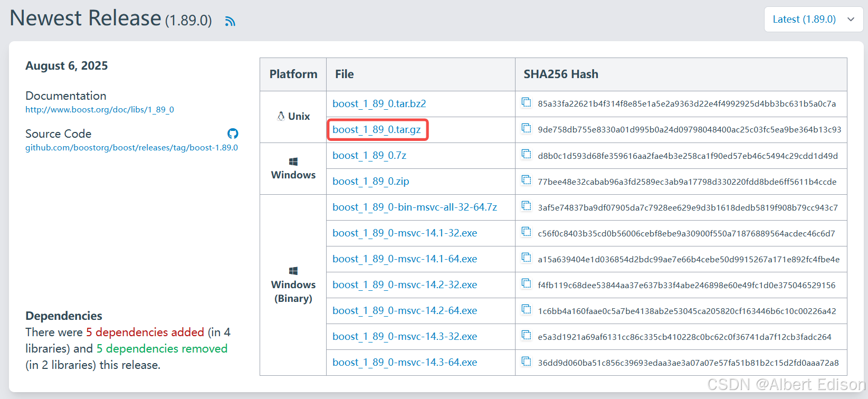The image size is (868, 399).
Task: Select the hash starting with c56f0c84
Action: pos(686,233)
